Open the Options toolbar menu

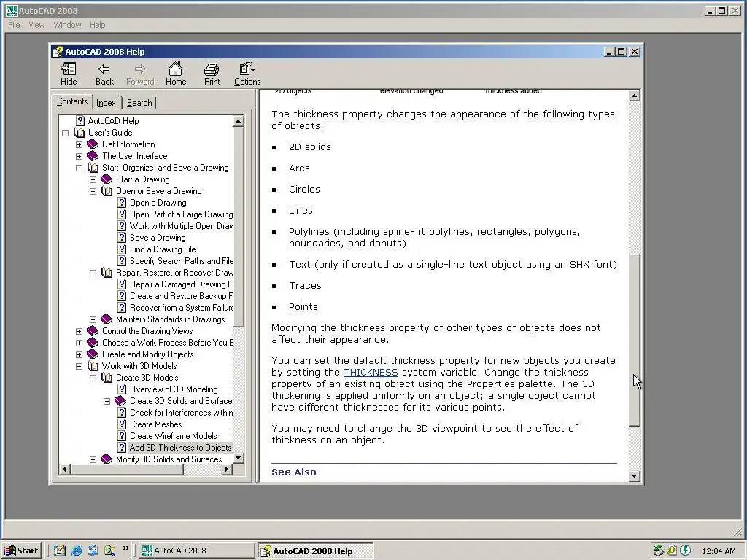pos(247,74)
